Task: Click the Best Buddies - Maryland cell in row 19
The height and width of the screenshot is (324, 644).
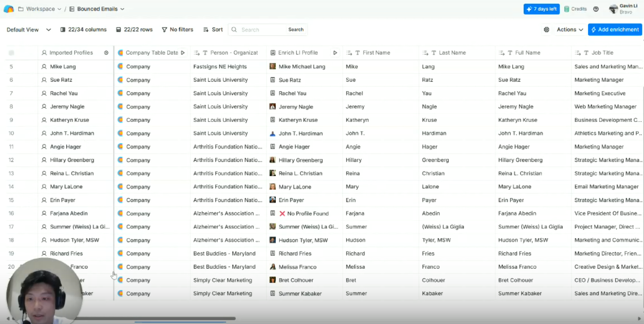Action: tap(228, 253)
